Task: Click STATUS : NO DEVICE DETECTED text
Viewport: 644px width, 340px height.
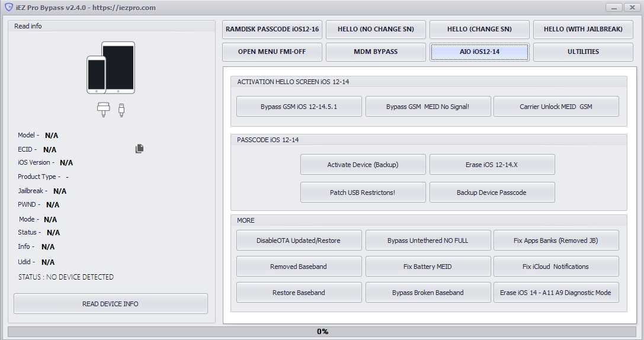Action: (66, 277)
